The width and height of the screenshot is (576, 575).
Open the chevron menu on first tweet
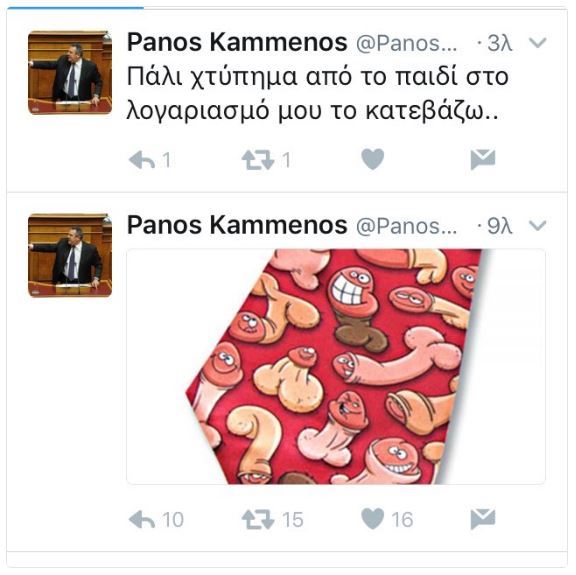537,43
